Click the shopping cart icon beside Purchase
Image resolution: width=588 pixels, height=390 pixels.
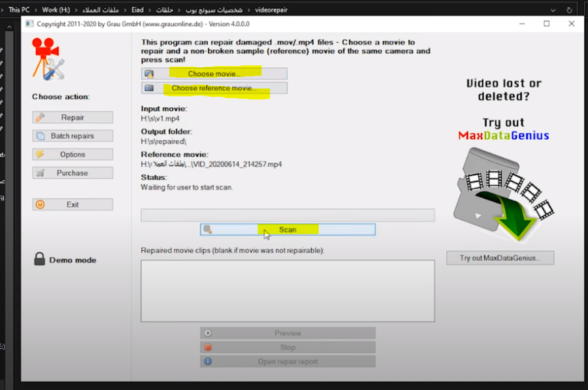(40, 173)
